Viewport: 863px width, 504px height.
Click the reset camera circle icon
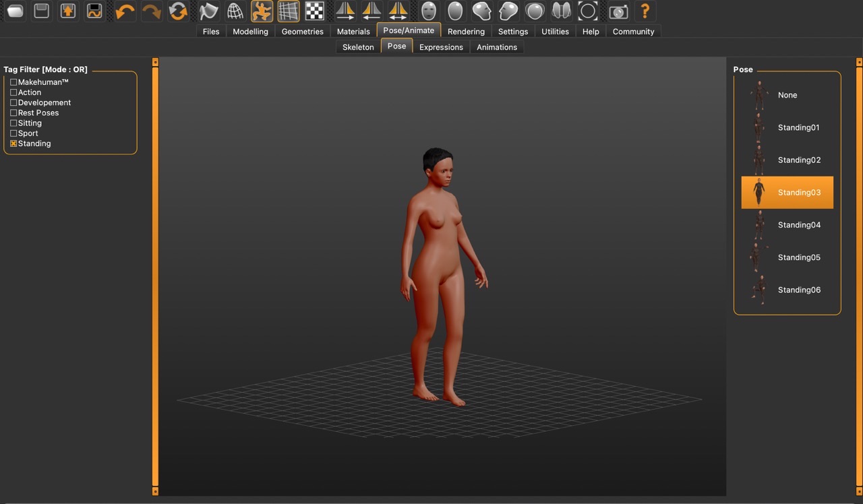pyautogui.click(x=588, y=11)
